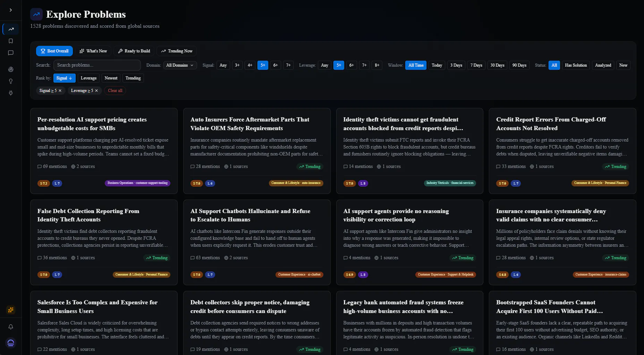The image size is (644, 355).
Task: Switch to the Ready to Build tab
Action: (x=134, y=51)
